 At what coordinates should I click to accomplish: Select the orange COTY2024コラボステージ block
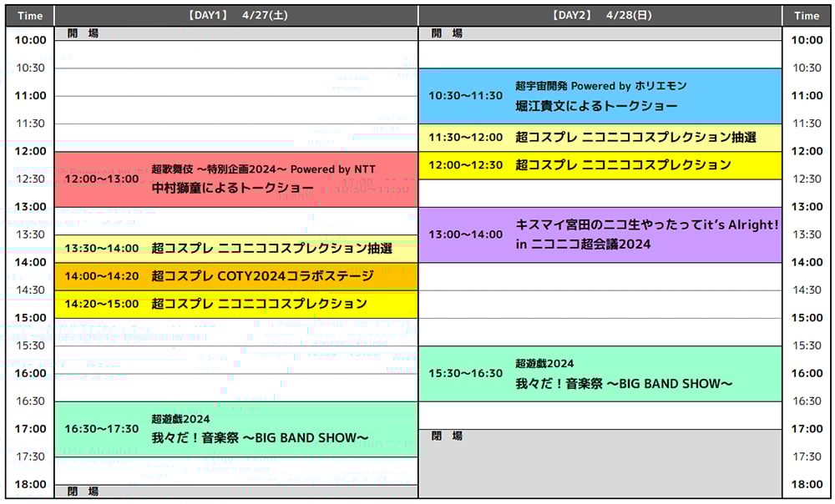coord(235,276)
